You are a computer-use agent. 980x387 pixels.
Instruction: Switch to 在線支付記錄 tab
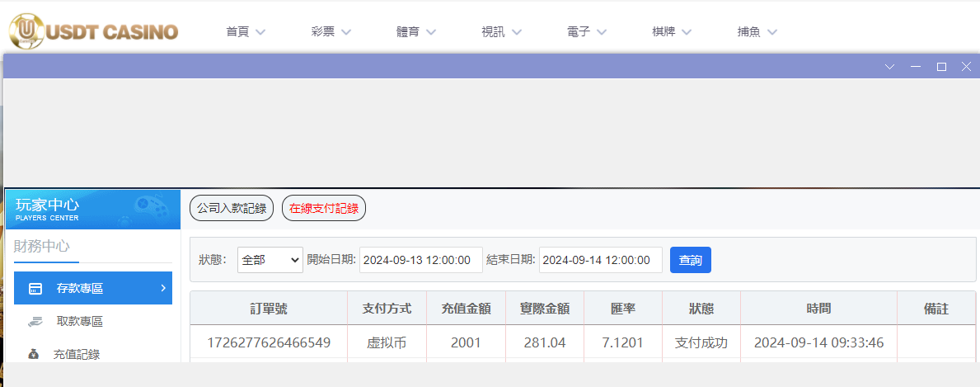pyautogui.click(x=324, y=209)
